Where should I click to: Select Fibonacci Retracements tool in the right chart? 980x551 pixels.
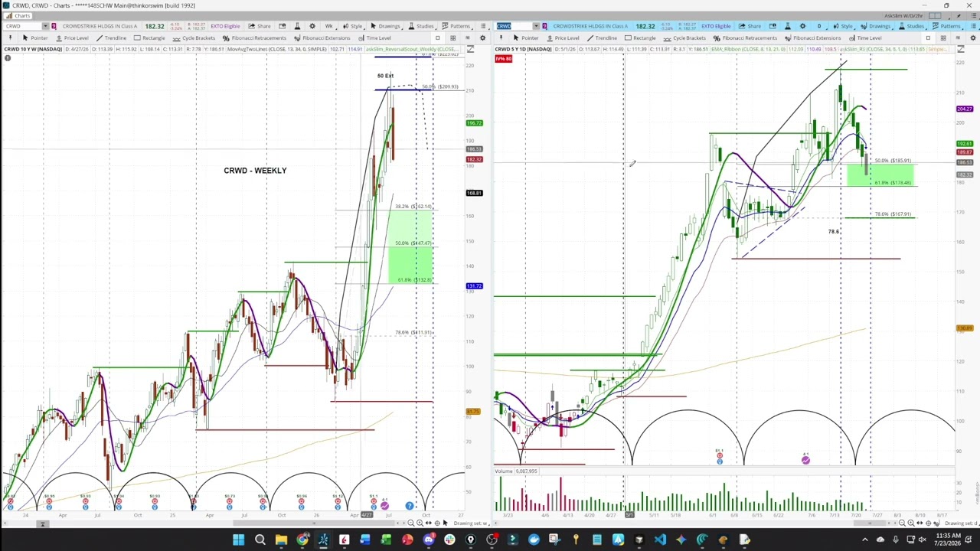pos(745,38)
